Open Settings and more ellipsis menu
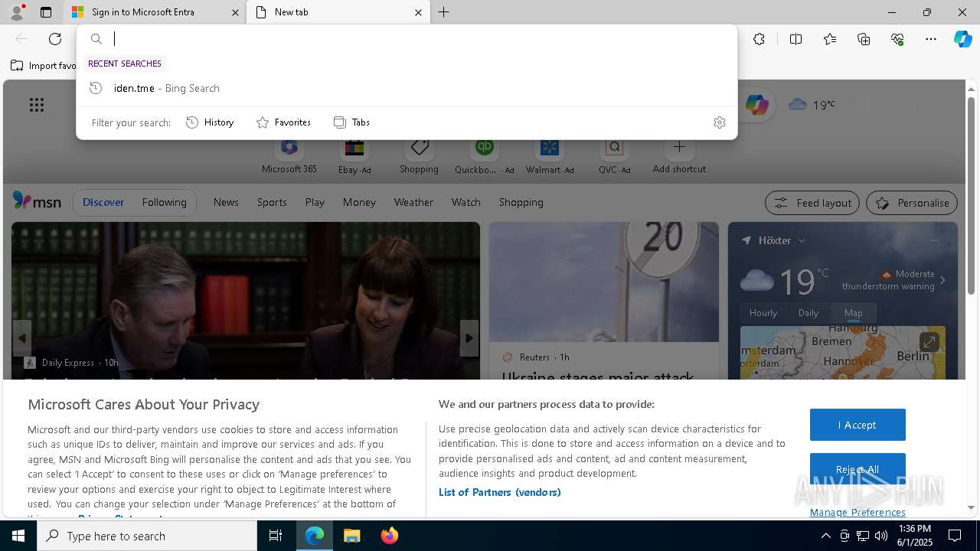The image size is (980, 551). point(931,39)
